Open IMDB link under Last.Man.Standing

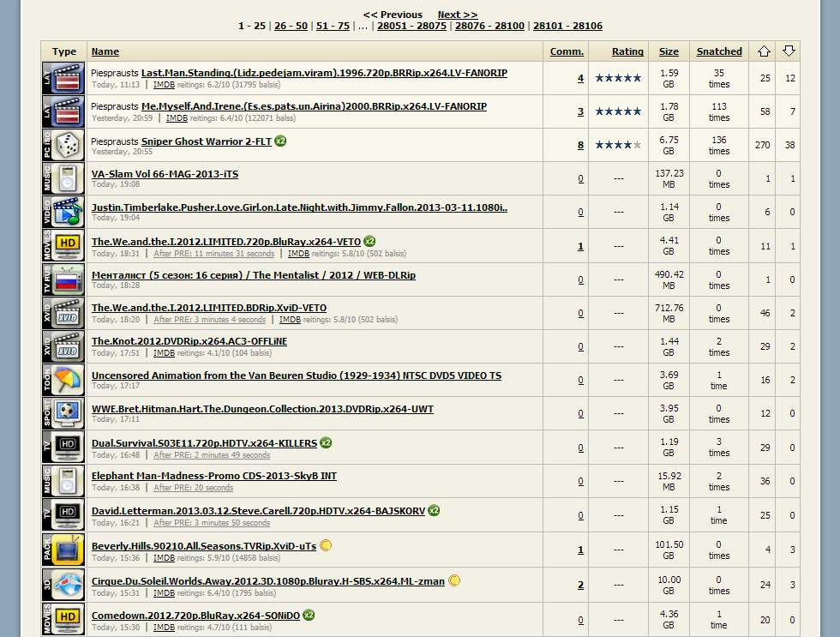(164, 85)
